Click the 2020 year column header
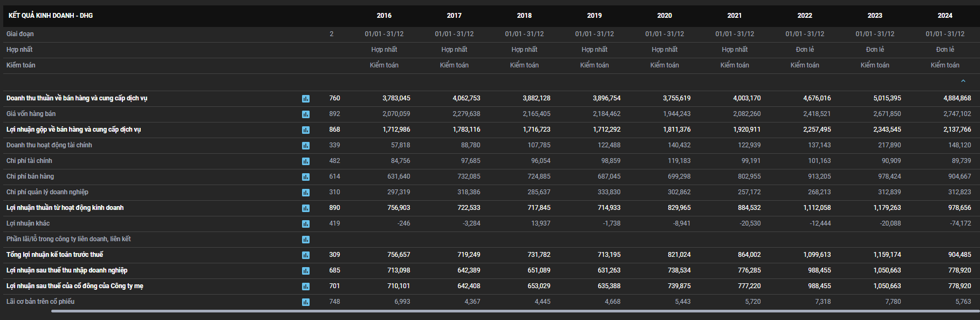Screen dimensions: 980x320 pos(664,16)
